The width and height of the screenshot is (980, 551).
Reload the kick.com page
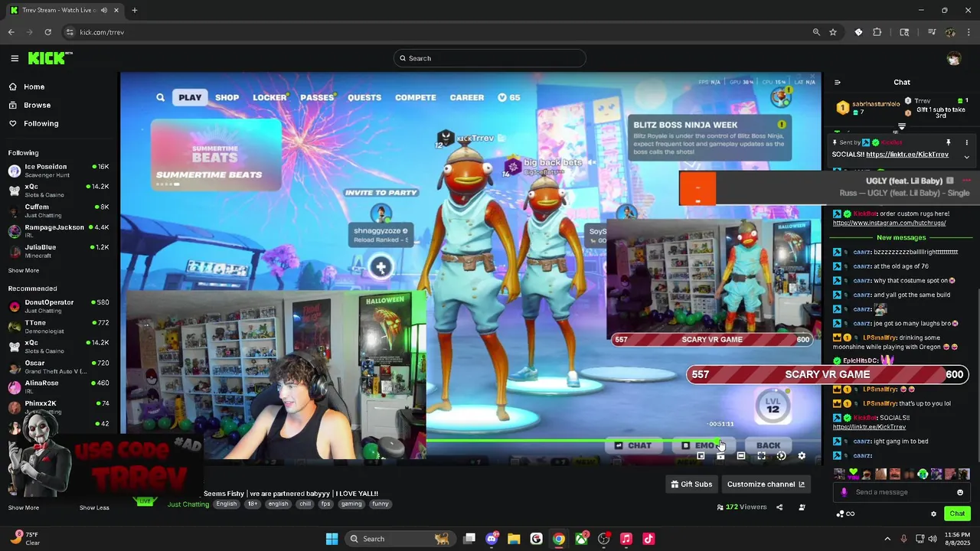tap(47, 32)
